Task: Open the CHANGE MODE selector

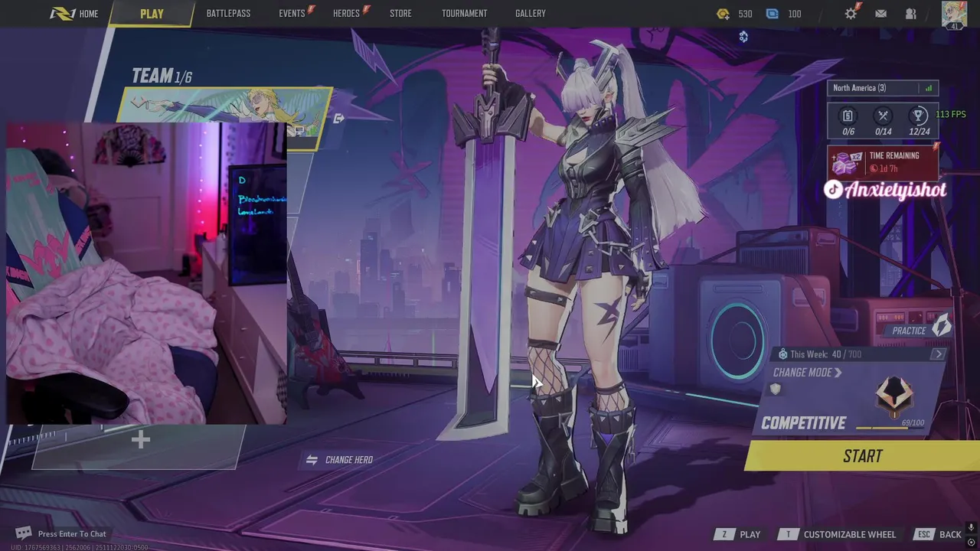Action: coord(807,373)
